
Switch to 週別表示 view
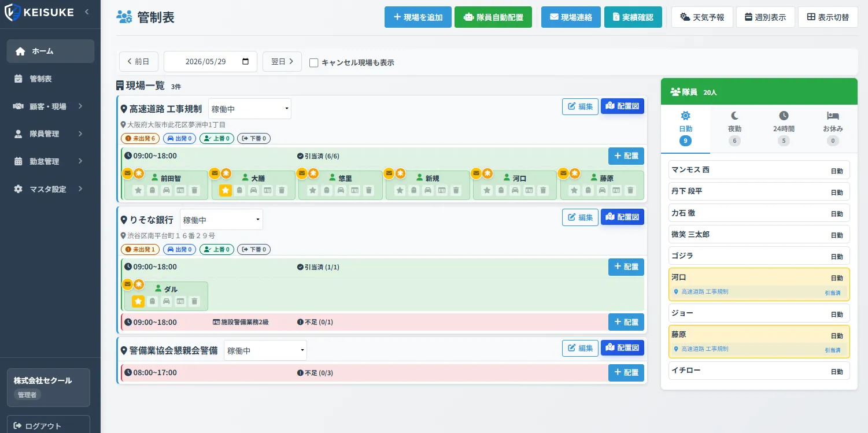pyautogui.click(x=765, y=17)
